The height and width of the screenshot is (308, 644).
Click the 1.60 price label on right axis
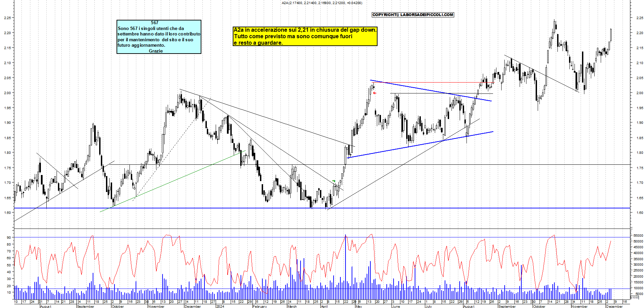640,212
